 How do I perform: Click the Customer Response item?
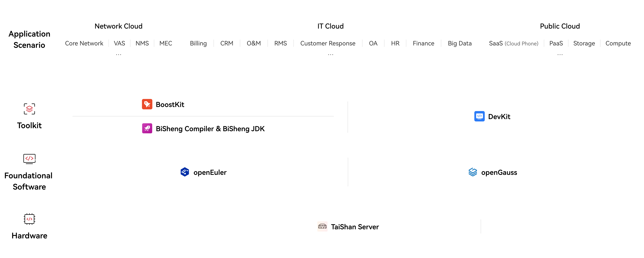click(328, 43)
